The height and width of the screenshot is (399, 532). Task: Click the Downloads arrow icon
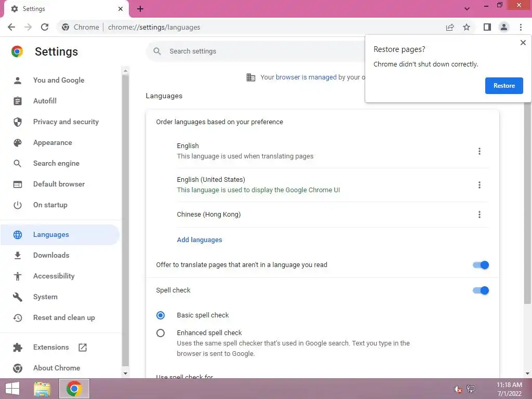pos(18,256)
